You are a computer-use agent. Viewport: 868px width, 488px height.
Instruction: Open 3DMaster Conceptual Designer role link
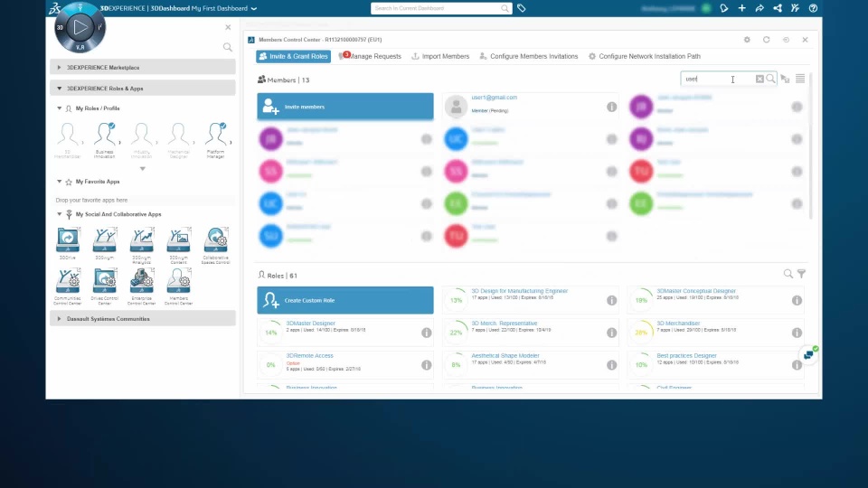click(x=696, y=291)
